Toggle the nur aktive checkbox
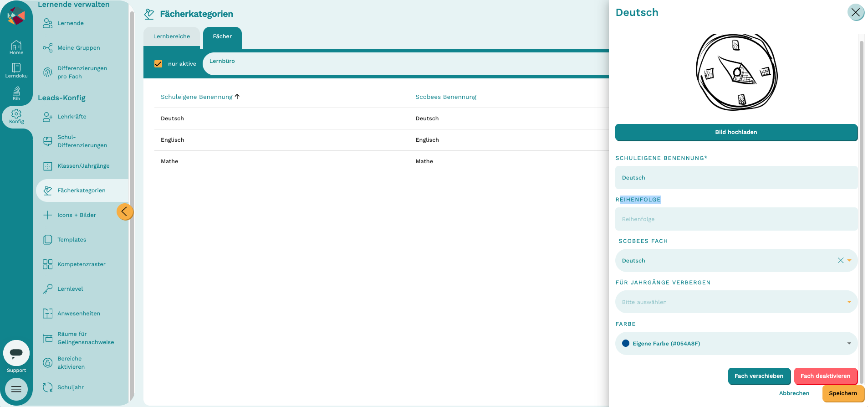The height and width of the screenshot is (407, 868). pos(158,64)
